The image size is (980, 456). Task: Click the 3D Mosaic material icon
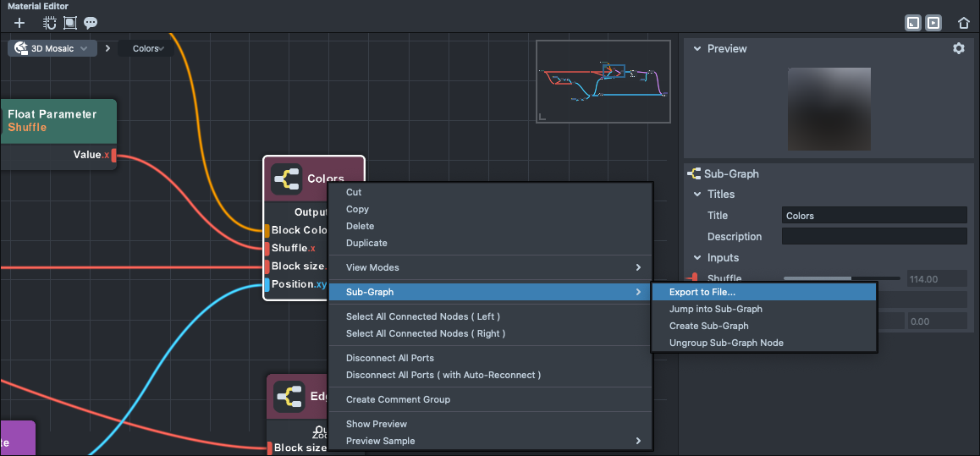[21, 48]
